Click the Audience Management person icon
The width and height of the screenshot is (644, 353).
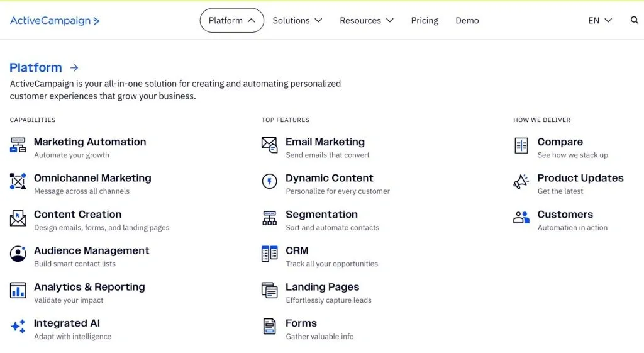18,254
